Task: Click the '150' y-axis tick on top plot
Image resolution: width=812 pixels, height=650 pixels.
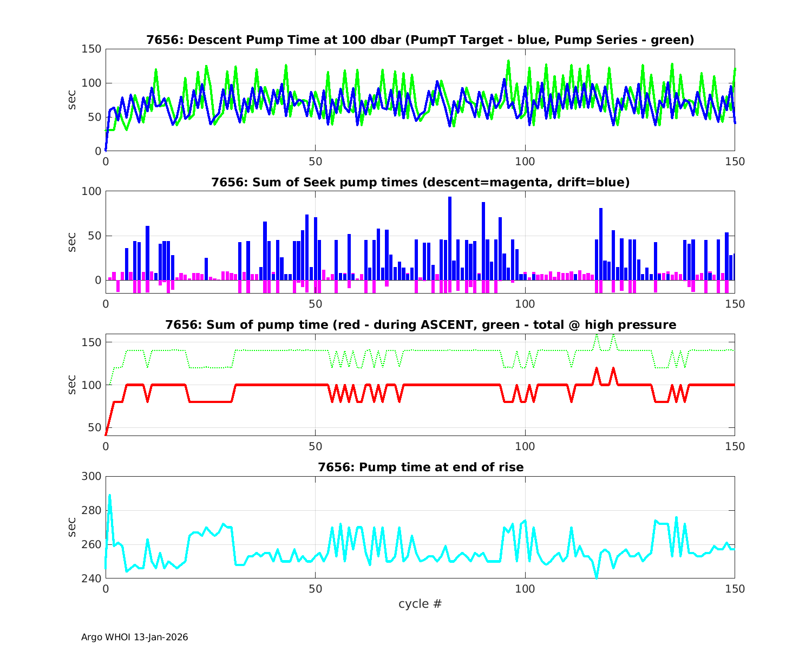Action: click(x=91, y=49)
